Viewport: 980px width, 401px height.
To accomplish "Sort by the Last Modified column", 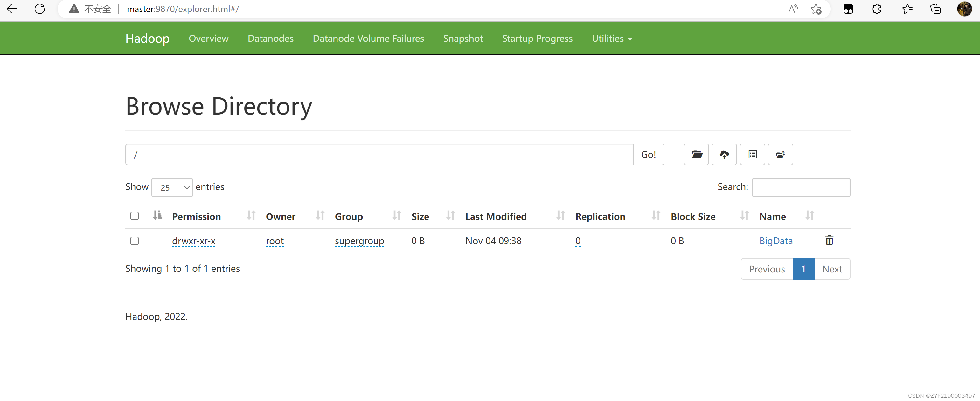I will tap(496, 216).
